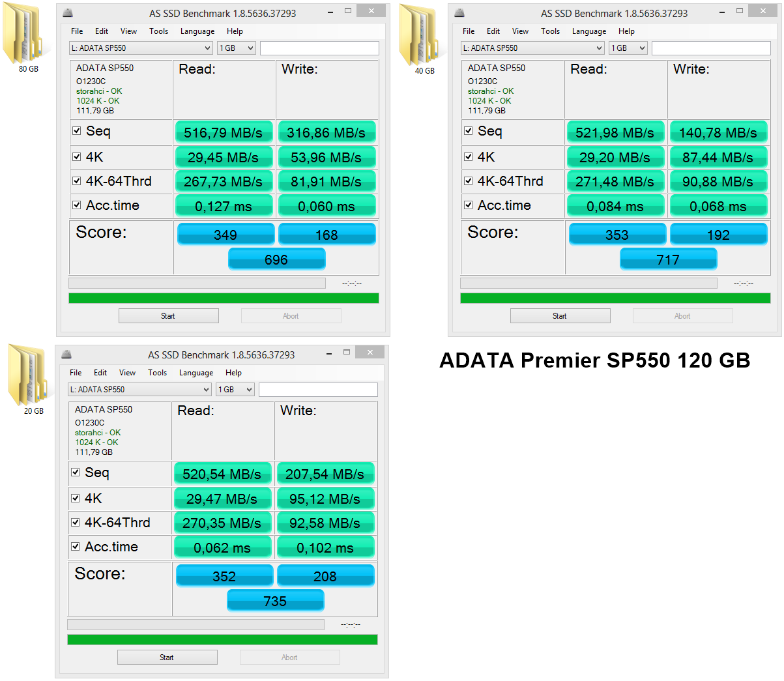Click app icon in 80 GB window title bar

click(68, 12)
